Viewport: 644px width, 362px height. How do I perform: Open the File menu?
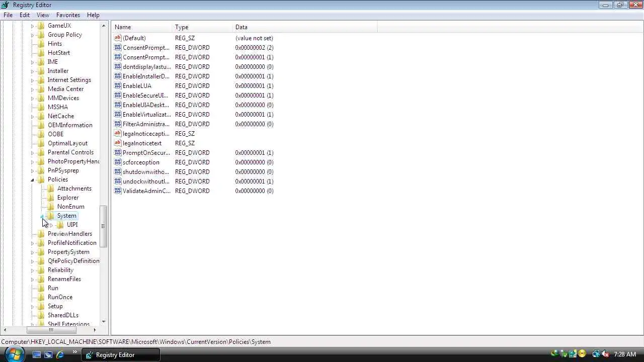click(8, 15)
